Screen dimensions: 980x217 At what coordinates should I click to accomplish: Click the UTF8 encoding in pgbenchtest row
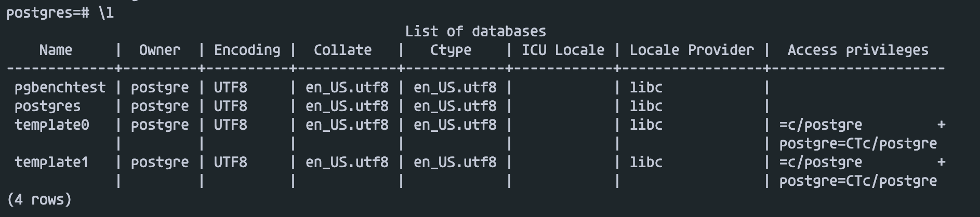230,88
